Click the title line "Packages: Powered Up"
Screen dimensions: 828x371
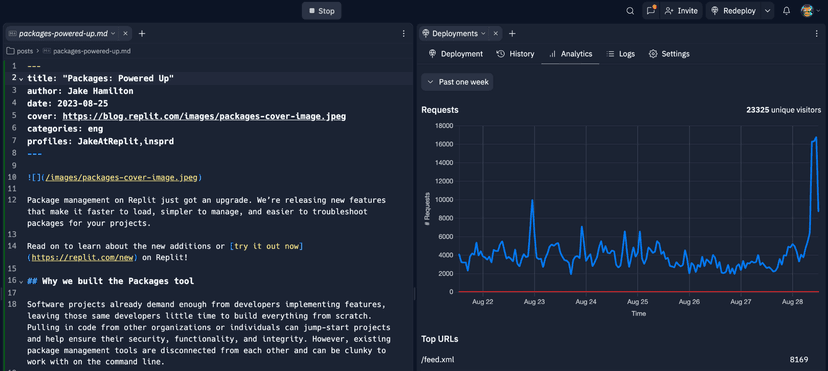point(100,79)
